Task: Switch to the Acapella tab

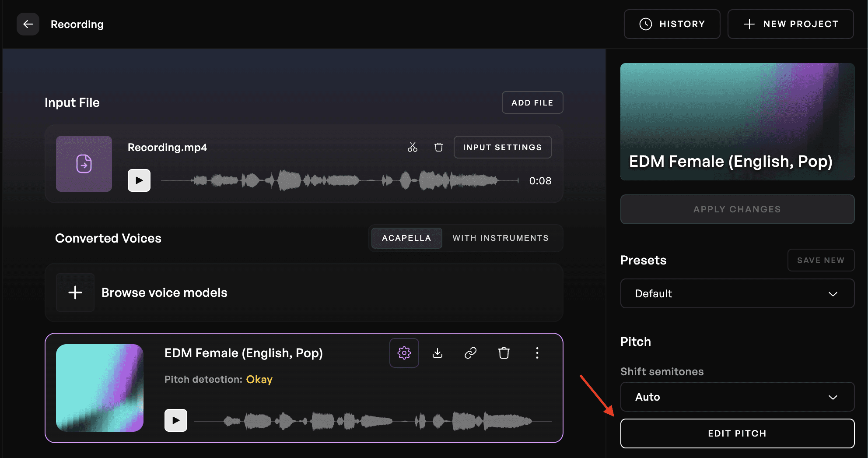Action: [x=406, y=238]
